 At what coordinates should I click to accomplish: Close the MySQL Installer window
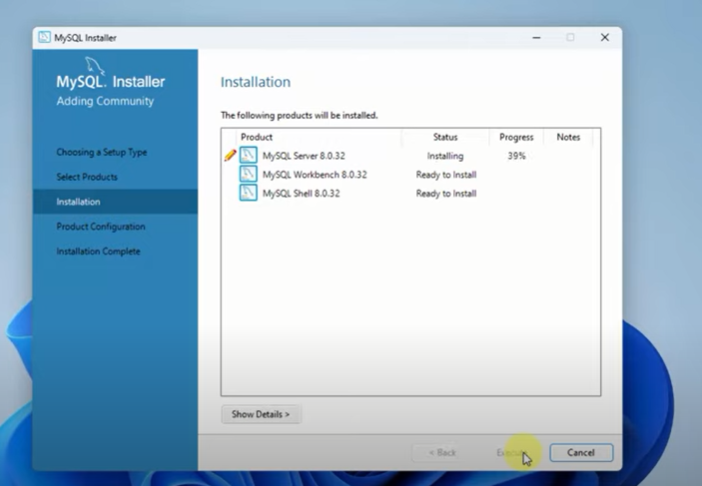tap(605, 38)
